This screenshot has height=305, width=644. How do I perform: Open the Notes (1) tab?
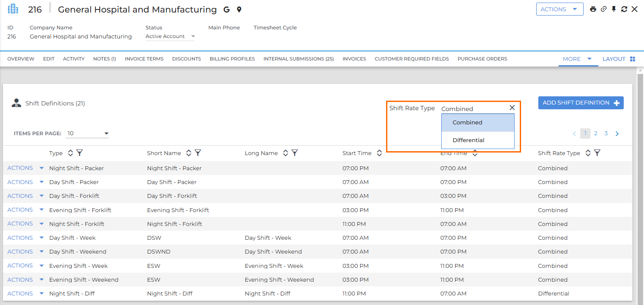[104, 59]
